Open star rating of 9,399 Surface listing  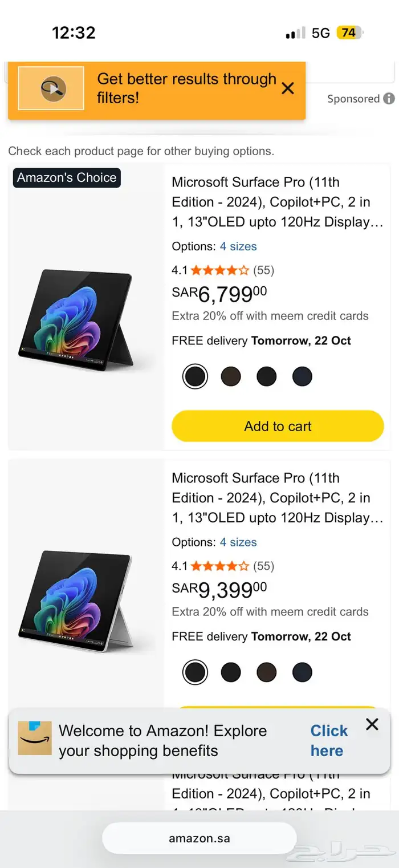[219, 566]
